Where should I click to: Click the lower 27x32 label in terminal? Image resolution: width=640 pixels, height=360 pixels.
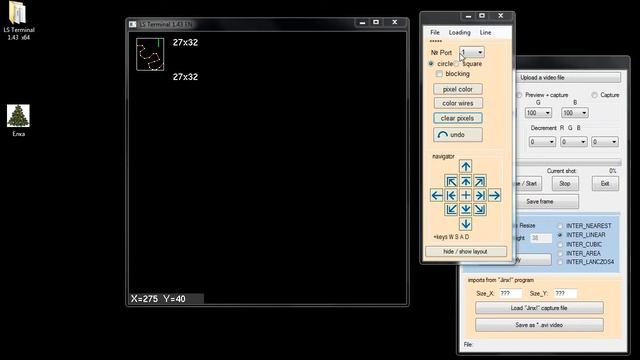tap(185, 77)
